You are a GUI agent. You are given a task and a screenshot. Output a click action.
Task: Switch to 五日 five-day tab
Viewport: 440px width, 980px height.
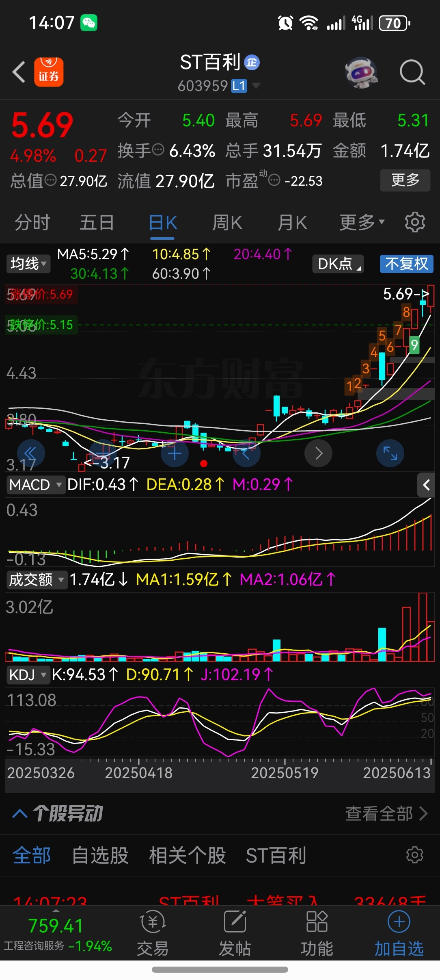97,222
